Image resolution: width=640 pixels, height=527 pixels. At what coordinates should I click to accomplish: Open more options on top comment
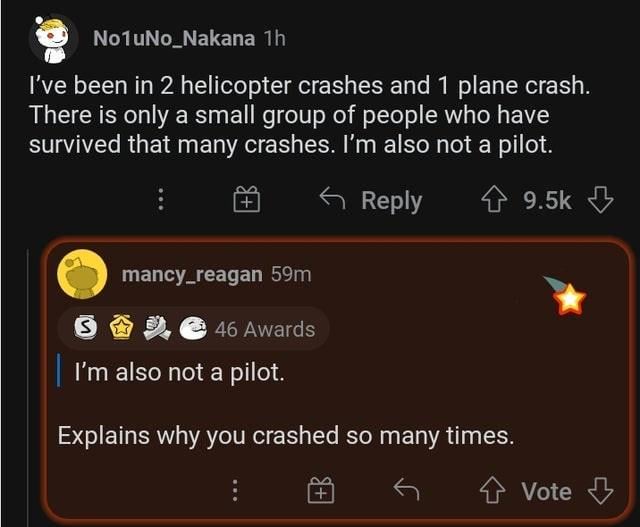tap(159, 201)
